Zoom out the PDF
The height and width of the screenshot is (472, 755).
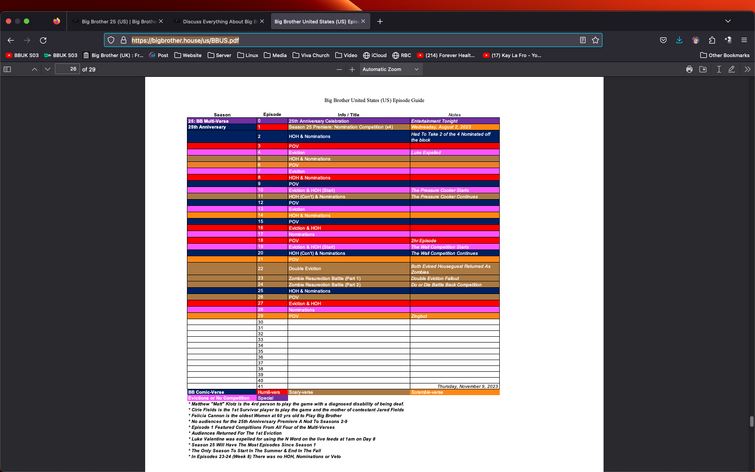[339, 69]
